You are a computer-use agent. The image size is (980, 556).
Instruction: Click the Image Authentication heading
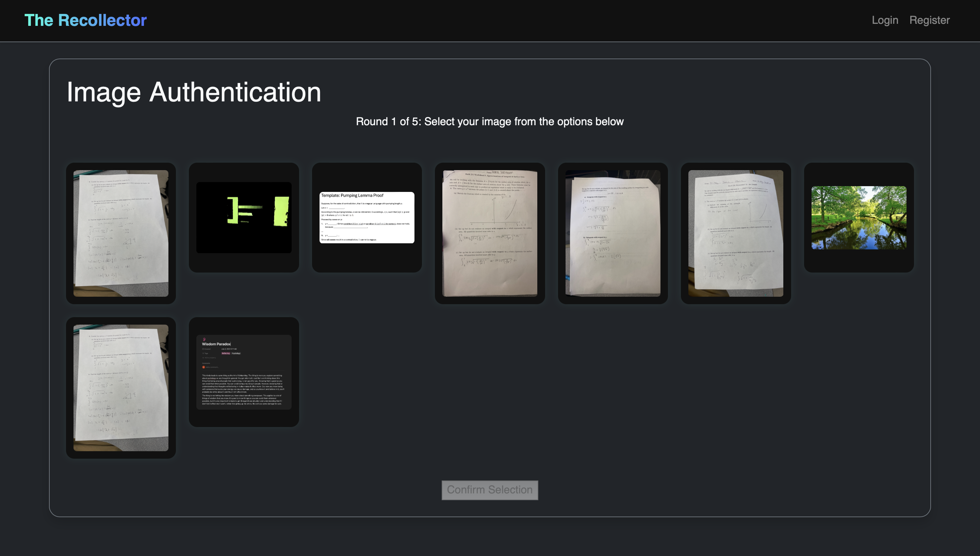pos(194,92)
